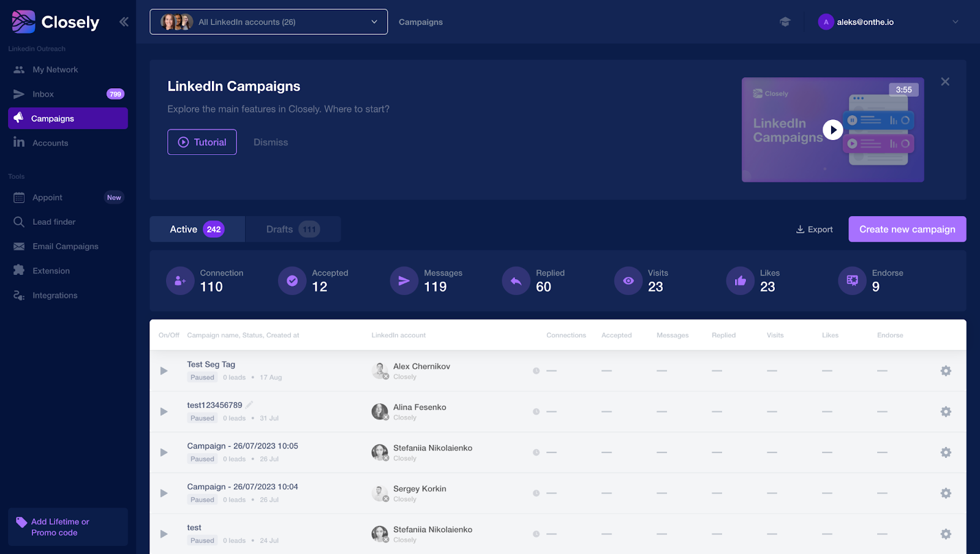Click the user avatar letter A
The width and height of the screenshot is (980, 554).
pyautogui.click(x=826, y=22)
